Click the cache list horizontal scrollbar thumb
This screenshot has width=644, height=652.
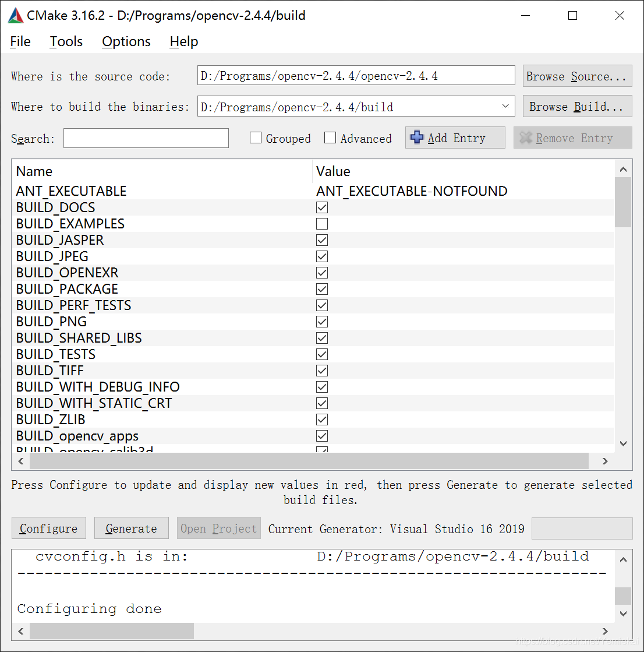309,461
